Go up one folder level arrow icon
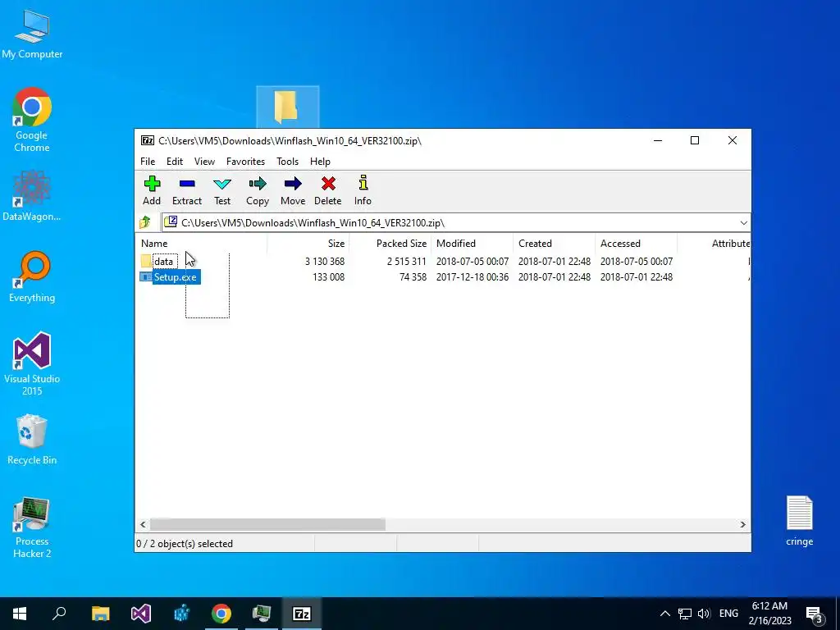The image size is (840, 630). (x=145, y=222)
